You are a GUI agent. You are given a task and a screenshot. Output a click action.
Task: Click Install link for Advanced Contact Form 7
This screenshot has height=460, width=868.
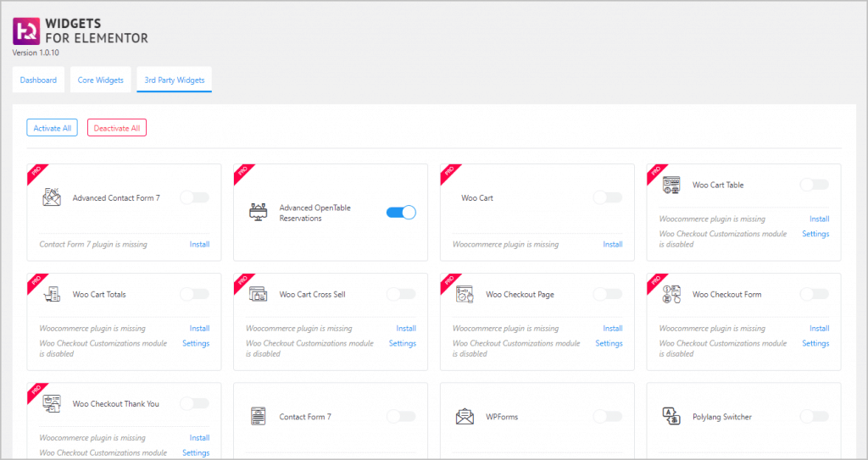coord(199,245)
